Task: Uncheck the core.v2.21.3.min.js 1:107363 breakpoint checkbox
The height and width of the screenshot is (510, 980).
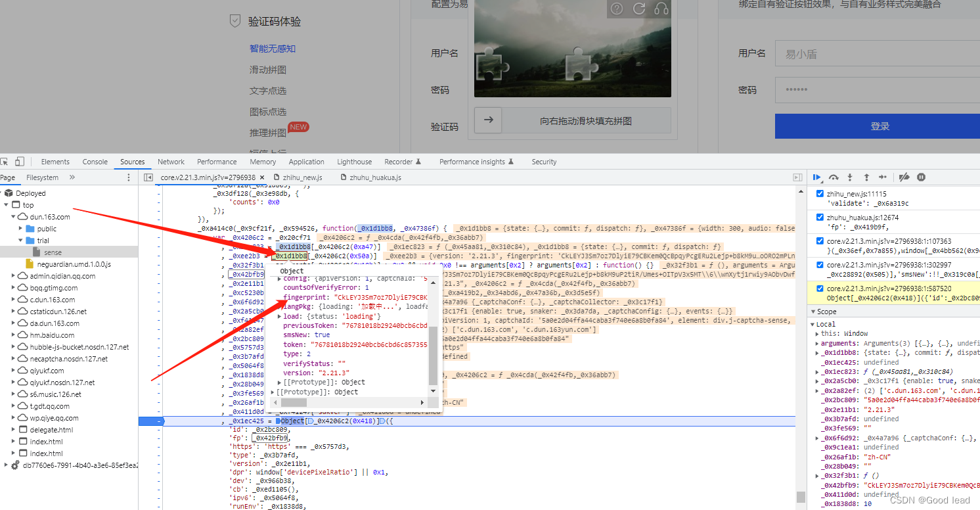Action: pos(819,241)
